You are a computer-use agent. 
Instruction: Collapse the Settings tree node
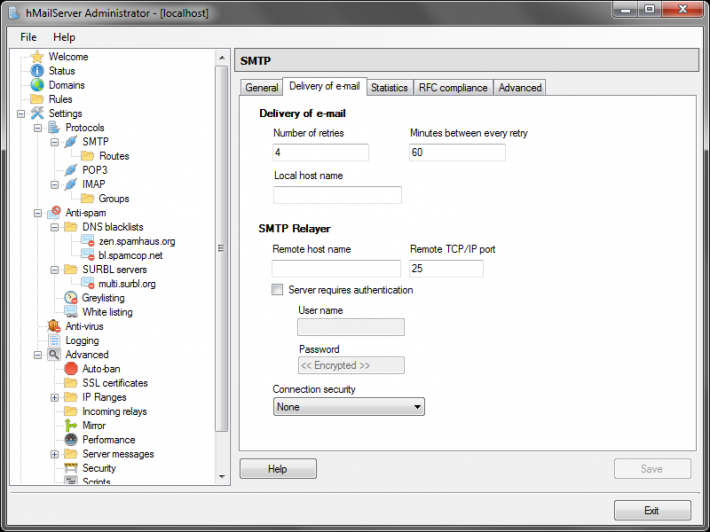click(x=21, y=114)
